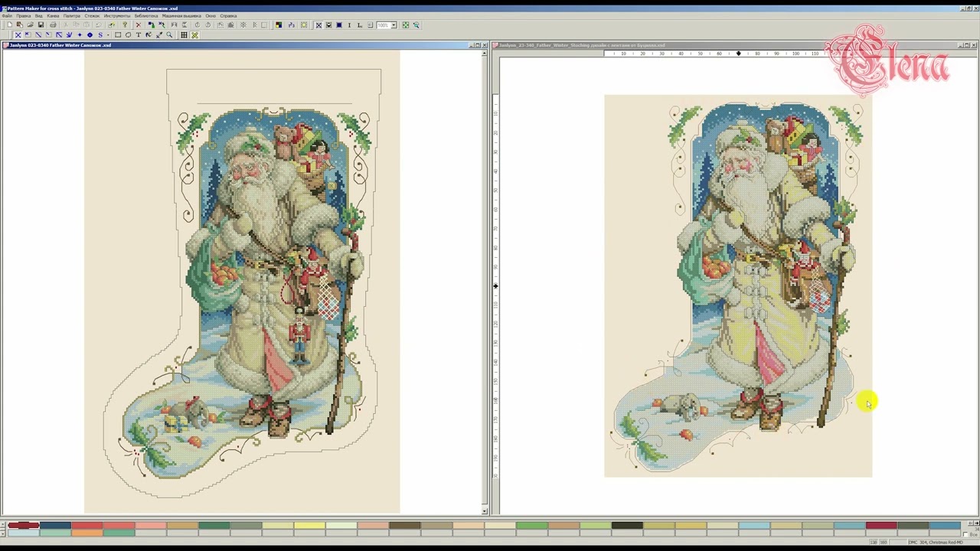980x551 pixels.
Task: Select the dark brown palette swatch
Action: (404, 525)
